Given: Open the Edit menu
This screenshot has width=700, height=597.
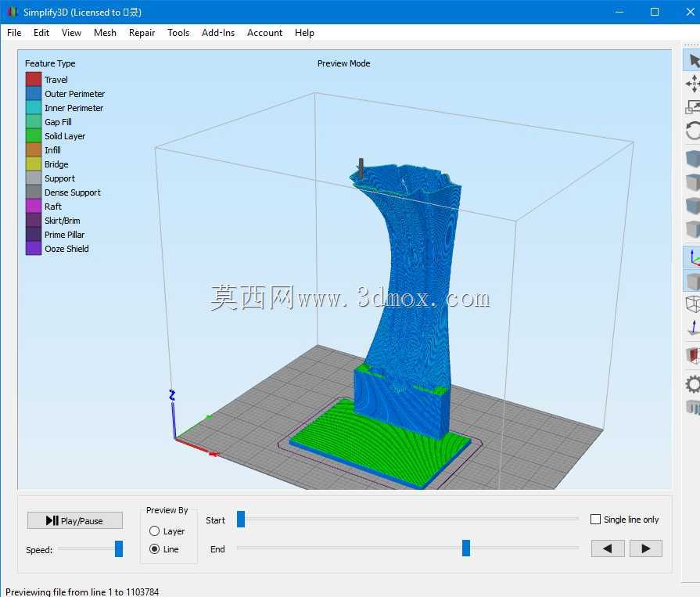Looking at the screenshot, I should [x=41, y=33].
